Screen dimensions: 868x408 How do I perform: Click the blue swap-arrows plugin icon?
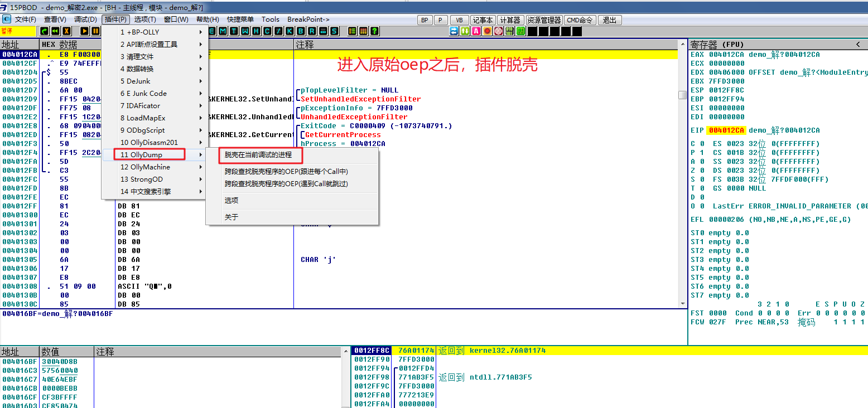[454, 31]
